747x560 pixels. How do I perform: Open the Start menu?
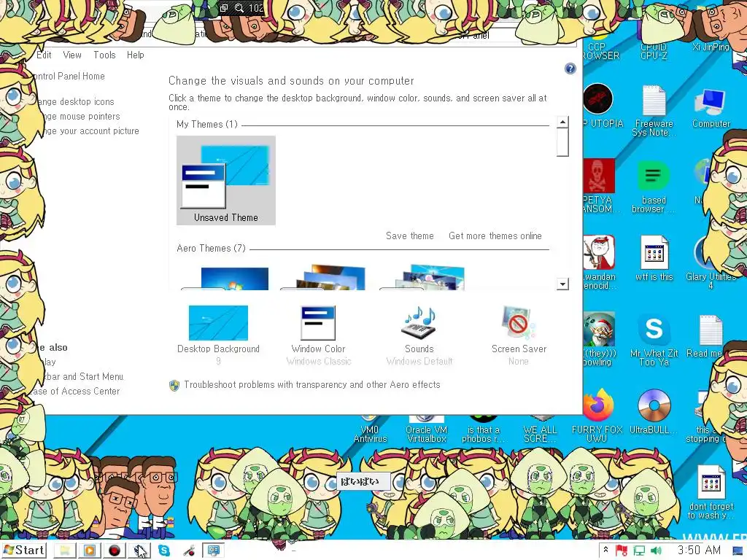pos(24,551)
